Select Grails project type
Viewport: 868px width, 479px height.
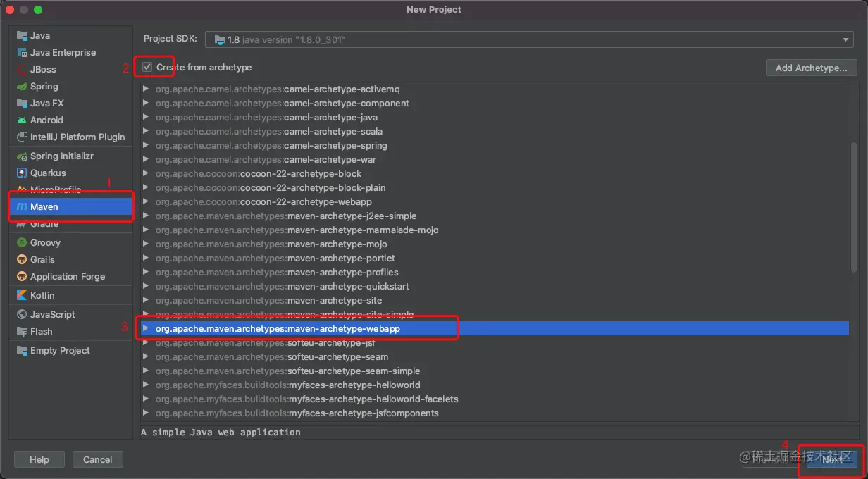[x=71, y=259]
